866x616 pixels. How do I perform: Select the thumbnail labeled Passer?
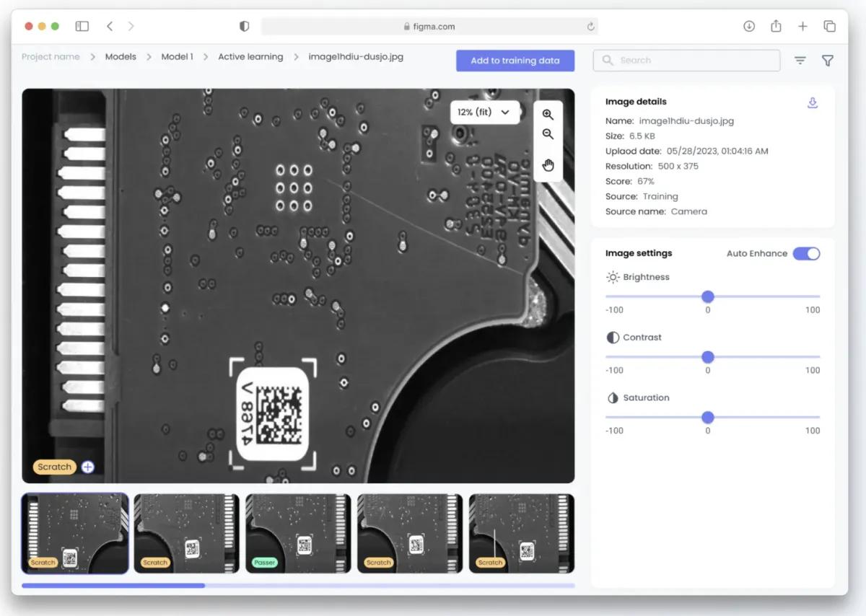pos(298,534)
